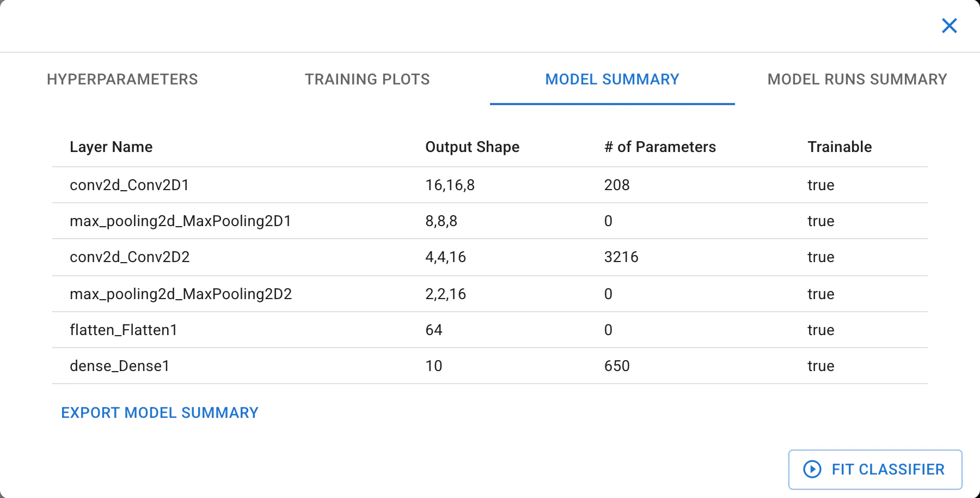Click Trainable value for conv2d_Conv2D1 row
The width and height of the screenshot is (980, 498).
click(x=821, y=185)
